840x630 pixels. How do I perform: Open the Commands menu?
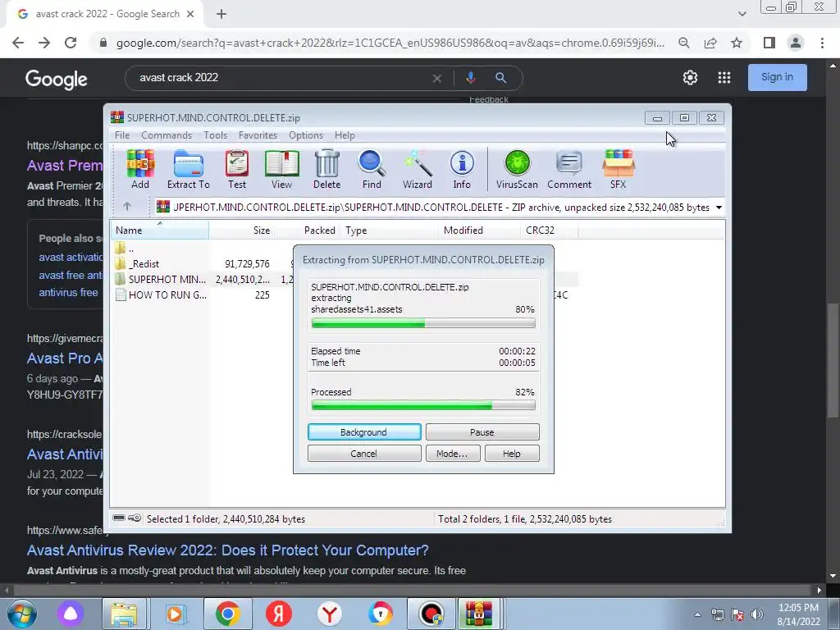(167, 135)
